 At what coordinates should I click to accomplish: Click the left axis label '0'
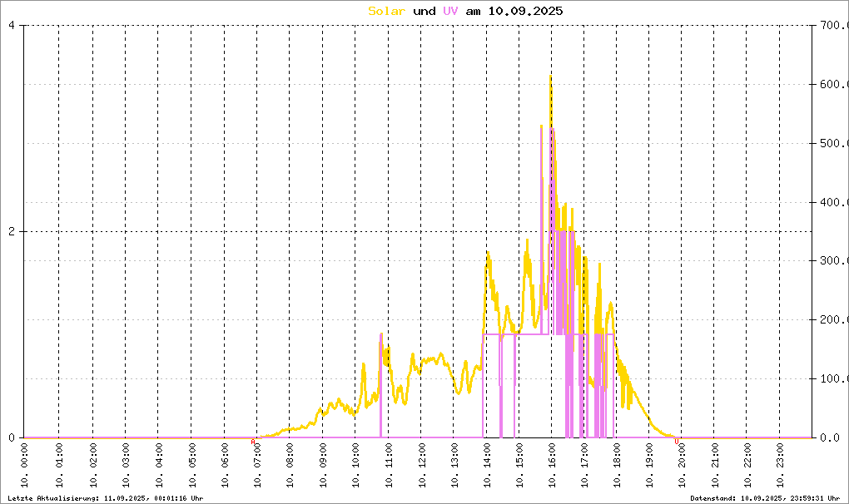12,437
